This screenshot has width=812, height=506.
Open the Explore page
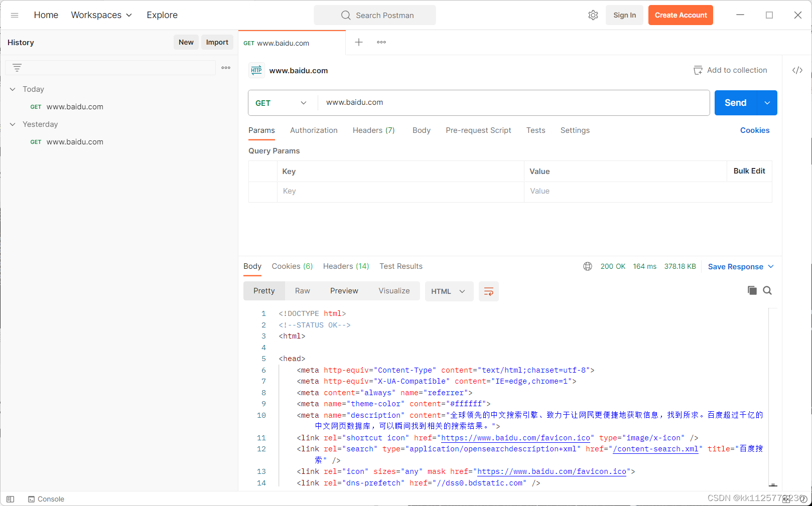click(162, 15)
